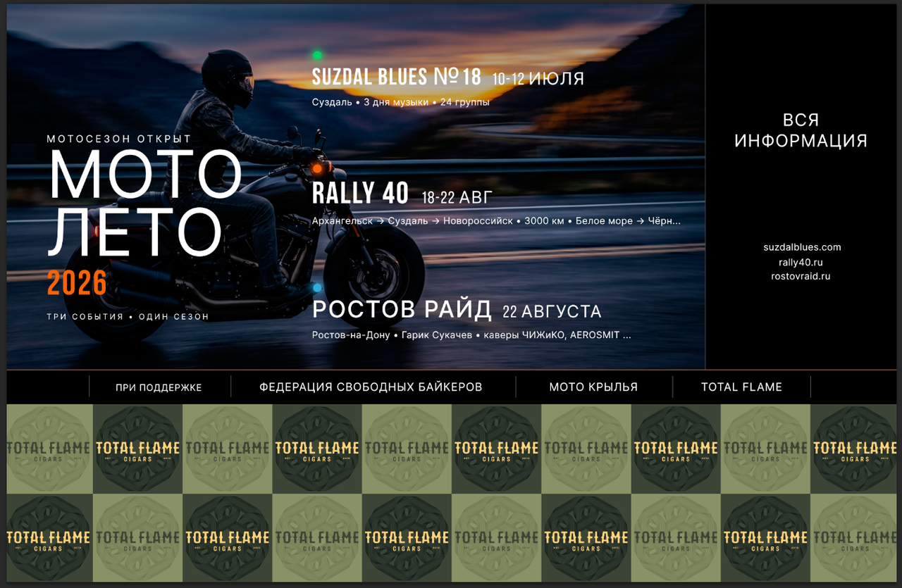This screenshot has height=588, width=902.
Task: Click ФЕДЕРАЦИЯ СВОБОДНЫХ БАЙКЕРОВ sponsor name
Action: click(x=371, y=387)
